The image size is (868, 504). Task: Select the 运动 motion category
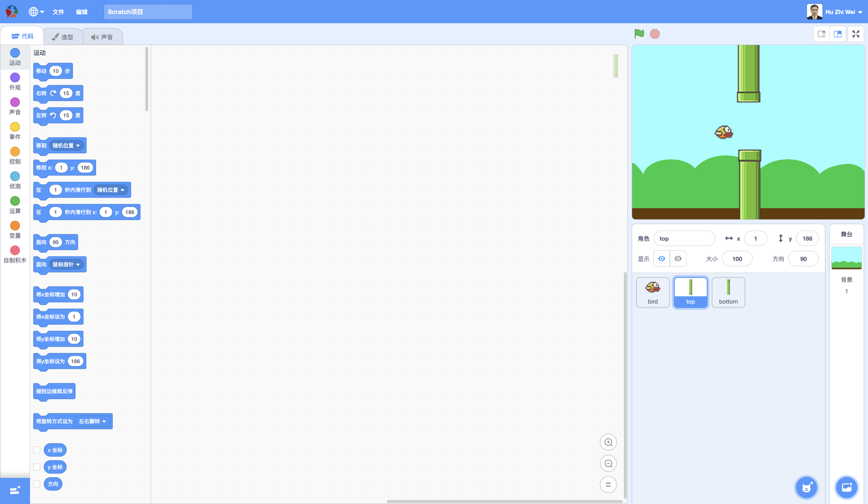15,57
